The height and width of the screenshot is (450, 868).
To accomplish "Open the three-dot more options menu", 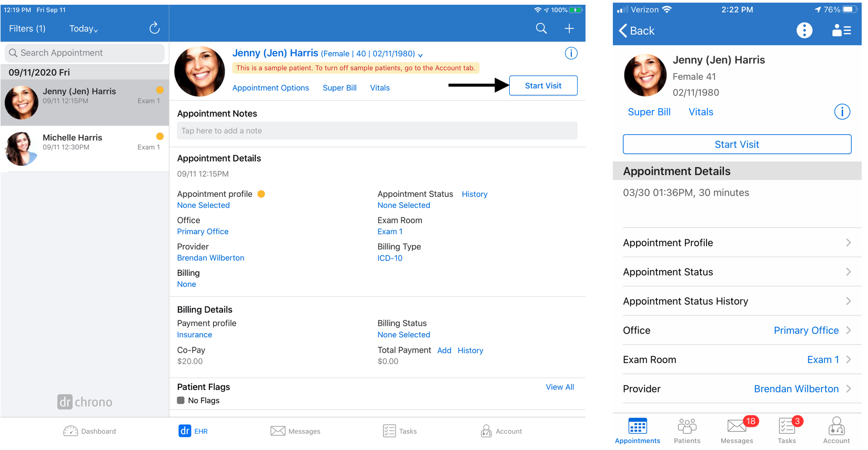I will 804,31.
